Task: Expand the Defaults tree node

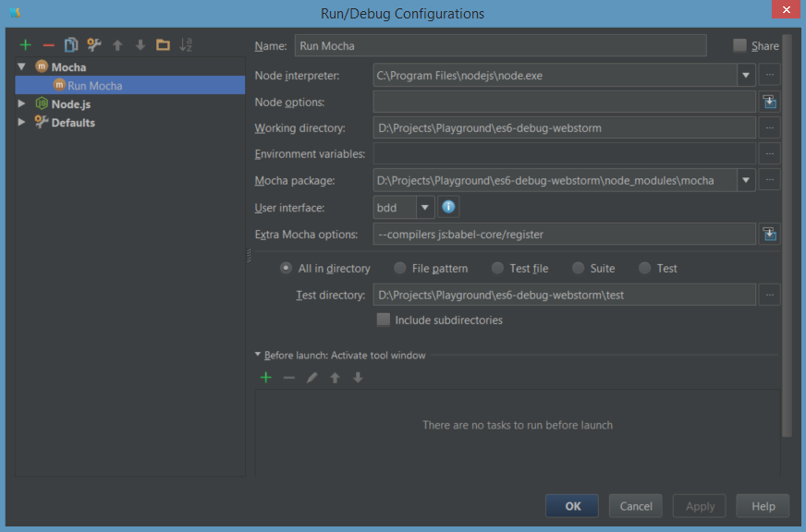Action: pyautogui.click(x=21, y=122)
